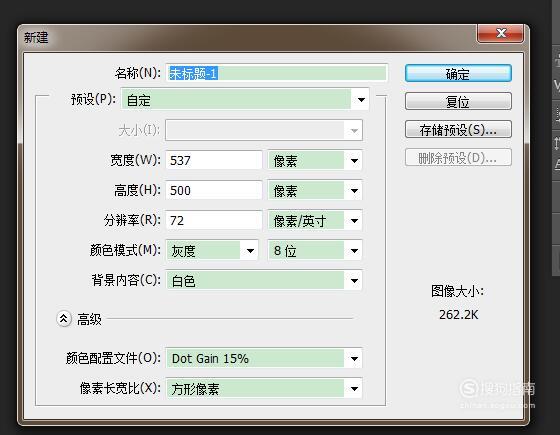Click the 图像大小 label text

click(x=457, y=291)
